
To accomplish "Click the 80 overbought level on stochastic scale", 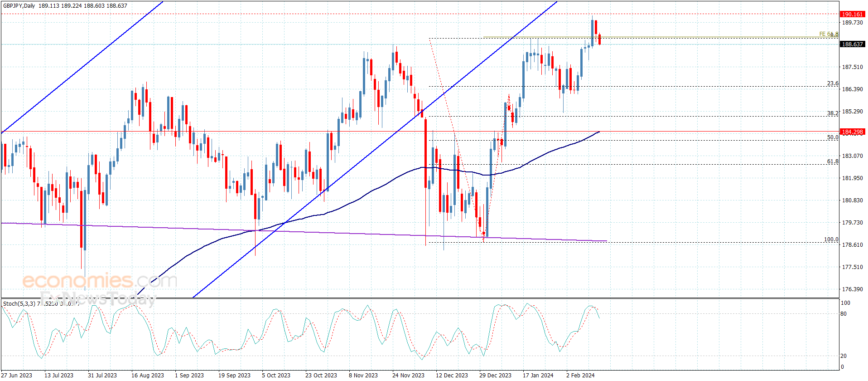I will 844,314.
